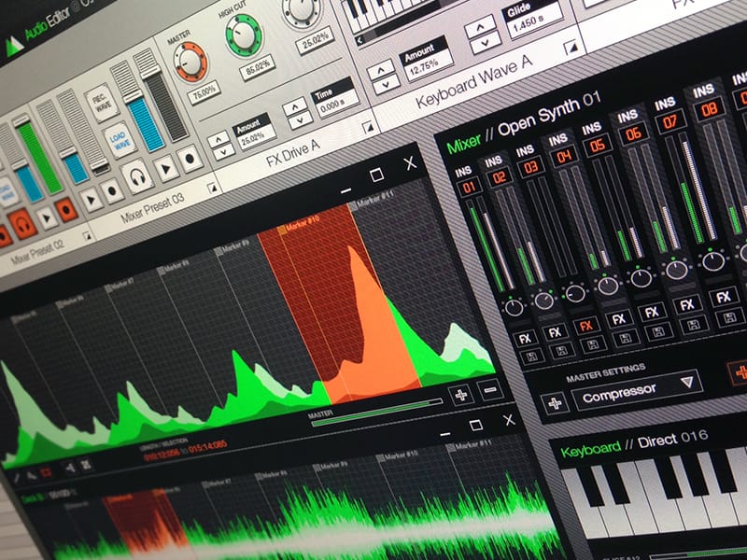
Task: Click the headphones icon in Mixer Preset 03
Action: pyautogui.click(x=137, y=175)
